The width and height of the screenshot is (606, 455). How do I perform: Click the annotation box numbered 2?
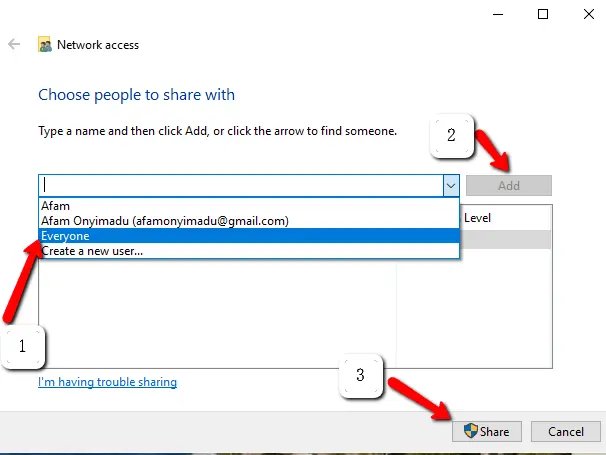(x=451, y=136)
